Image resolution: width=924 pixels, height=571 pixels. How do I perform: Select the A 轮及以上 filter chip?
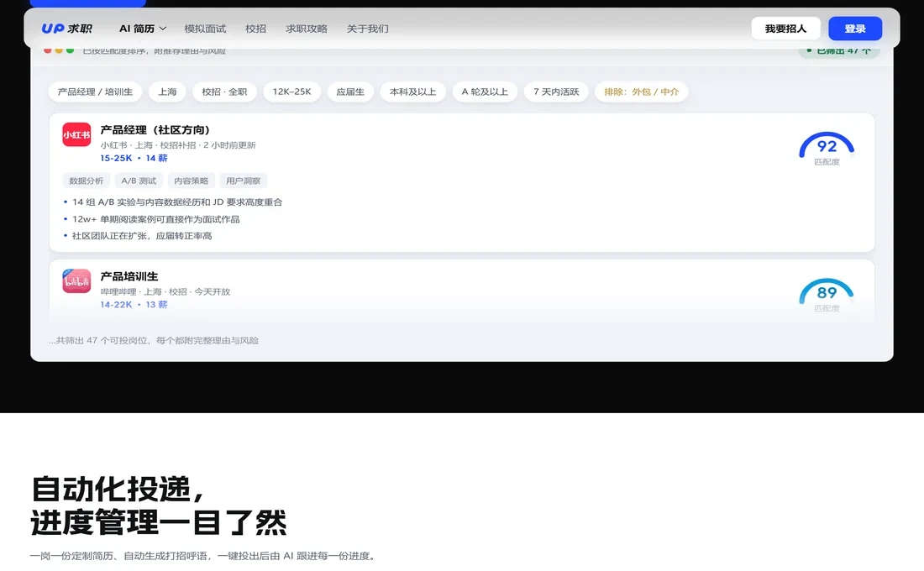pyautogui.click(x=485, y=92)
